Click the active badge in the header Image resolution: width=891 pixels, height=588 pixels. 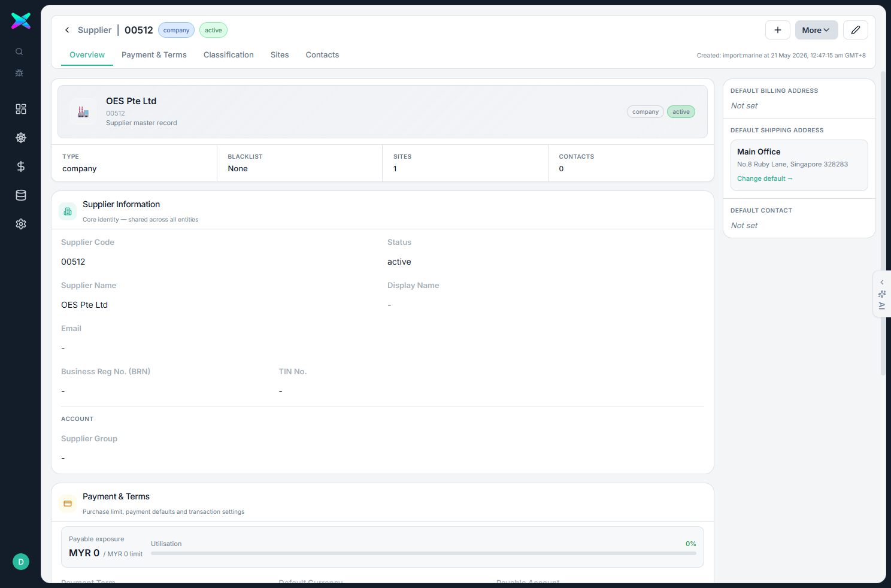(213, 30)
